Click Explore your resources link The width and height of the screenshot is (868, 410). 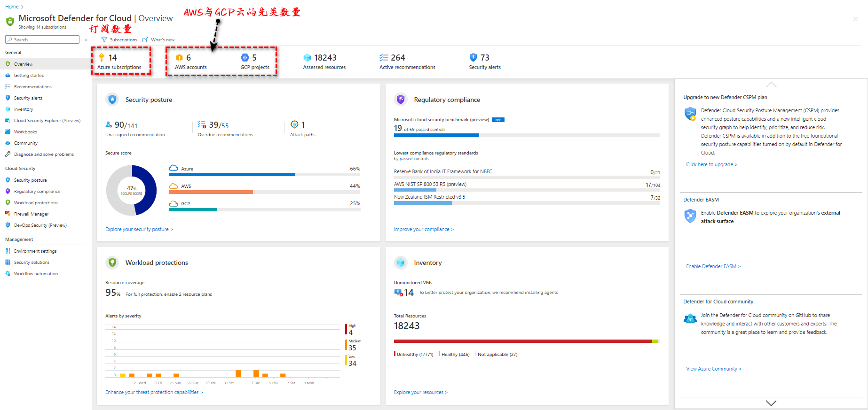click(x=421, y=392)
